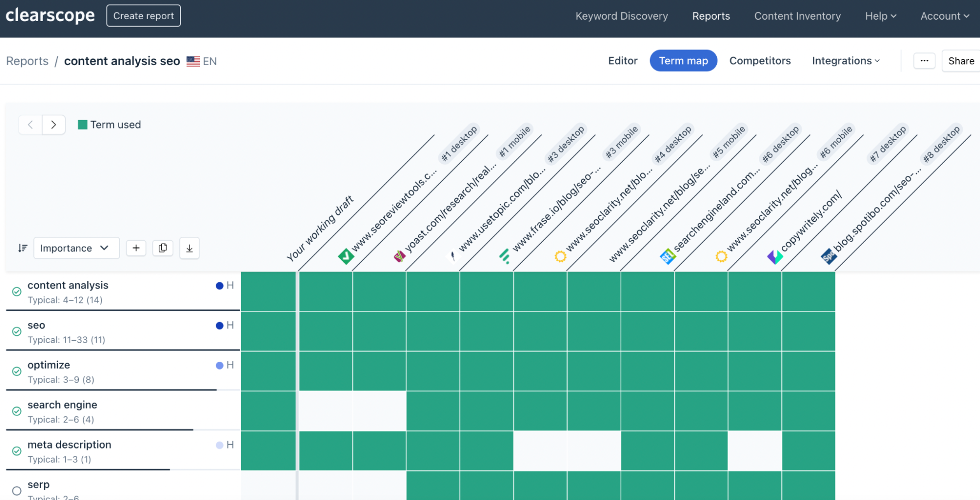Image resolution: width=980 pixels, height=500 pixels.
Task: Click the Reports breadcrumb link
Action: click(27, 60)
